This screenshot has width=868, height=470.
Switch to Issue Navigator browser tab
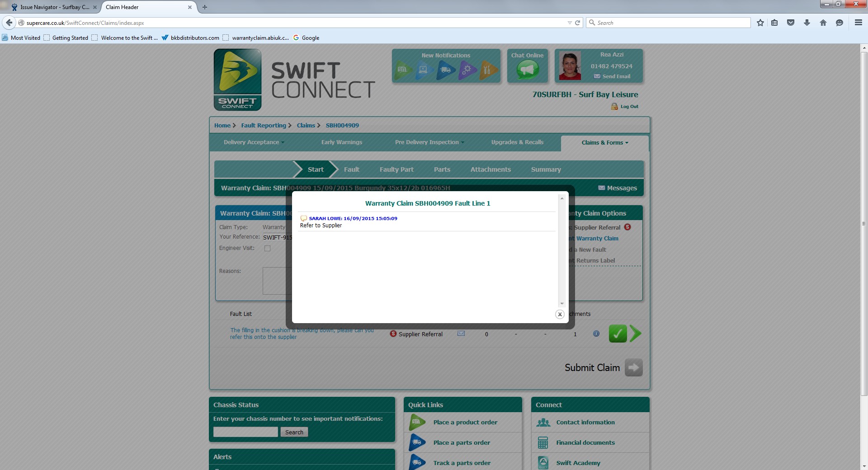click(x=54, y=7)
